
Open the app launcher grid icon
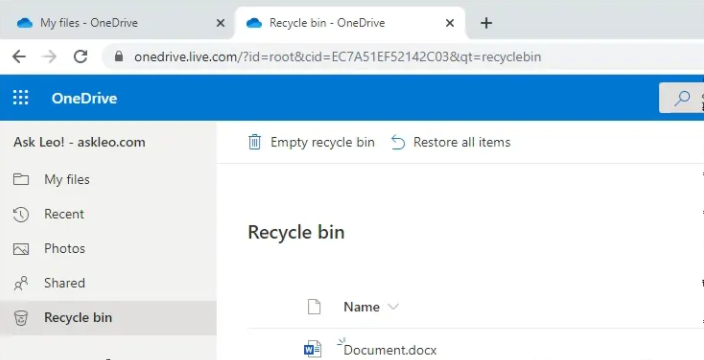click(x=21, y=98)
